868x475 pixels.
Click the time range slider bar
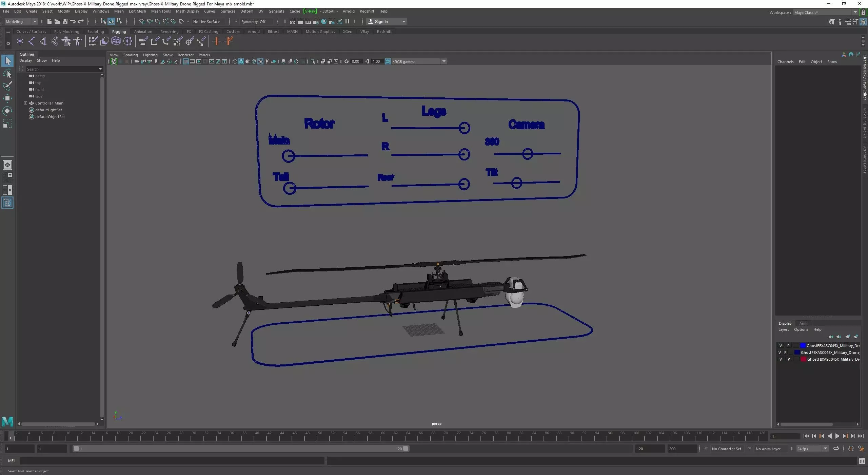pyautogui.click(x=241, y=449)
